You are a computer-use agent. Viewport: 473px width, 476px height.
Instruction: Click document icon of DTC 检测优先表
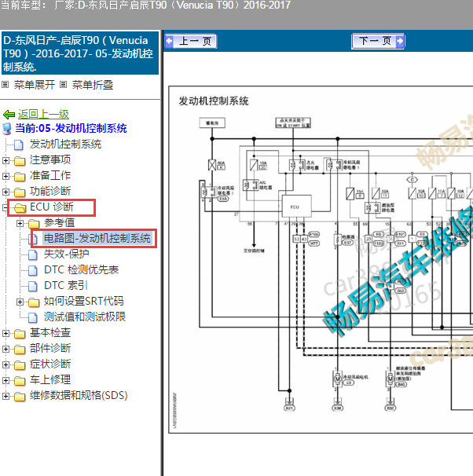(x=33, y=271)
